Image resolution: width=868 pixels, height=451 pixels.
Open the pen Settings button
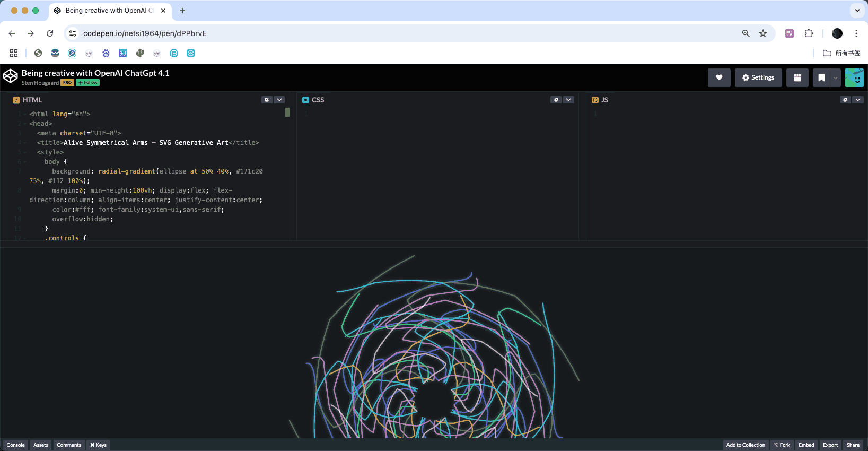(x=758, y=77)
